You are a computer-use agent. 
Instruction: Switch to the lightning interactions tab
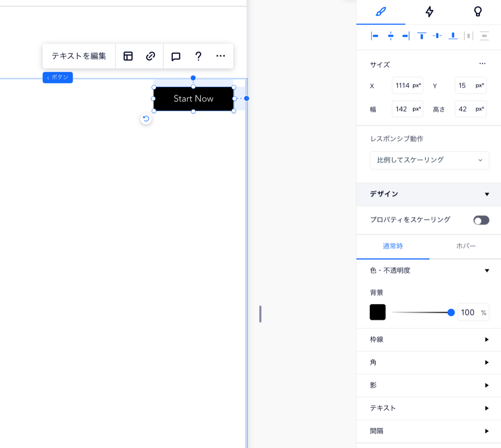point(429,12)
